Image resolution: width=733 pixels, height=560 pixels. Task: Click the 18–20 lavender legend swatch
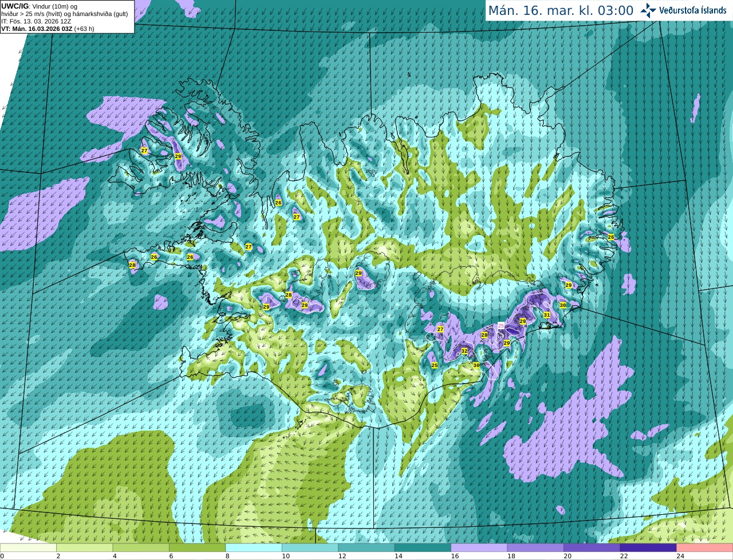(x=536, y=547)
